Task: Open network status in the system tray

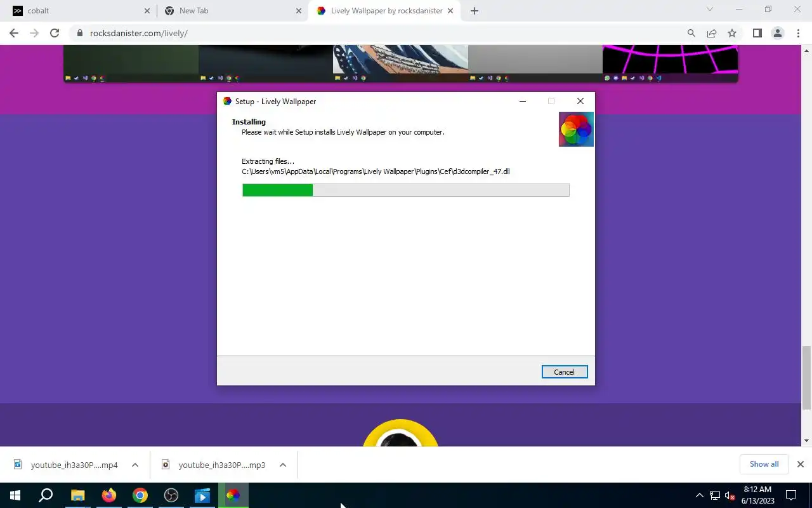Action: 715,495
